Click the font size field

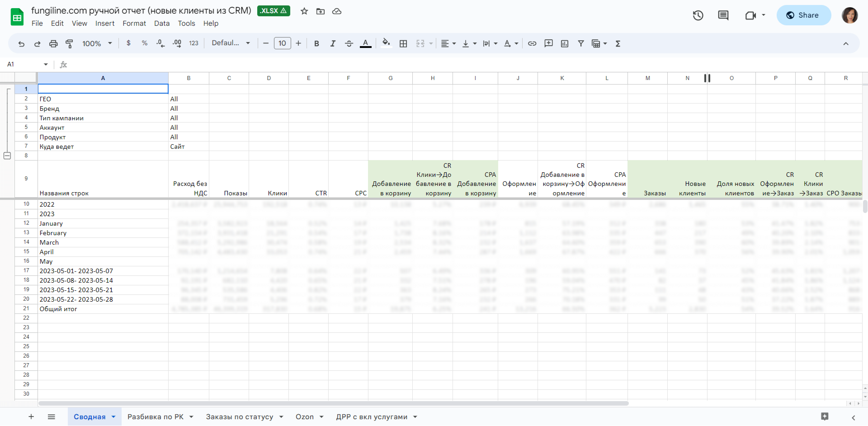[x=282, y=43]
